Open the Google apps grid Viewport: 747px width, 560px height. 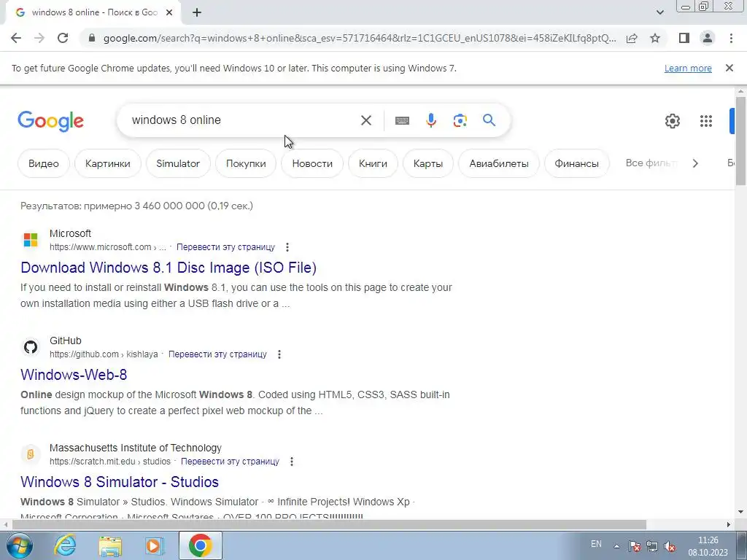[x=706, y=121]
